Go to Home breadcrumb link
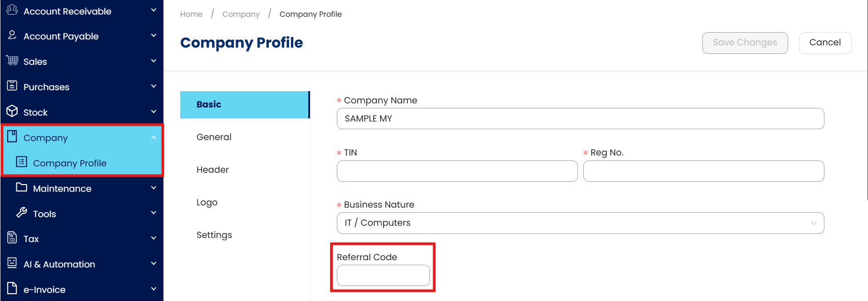The height and width of the screenshot is (301, 868). coord(191,14)
